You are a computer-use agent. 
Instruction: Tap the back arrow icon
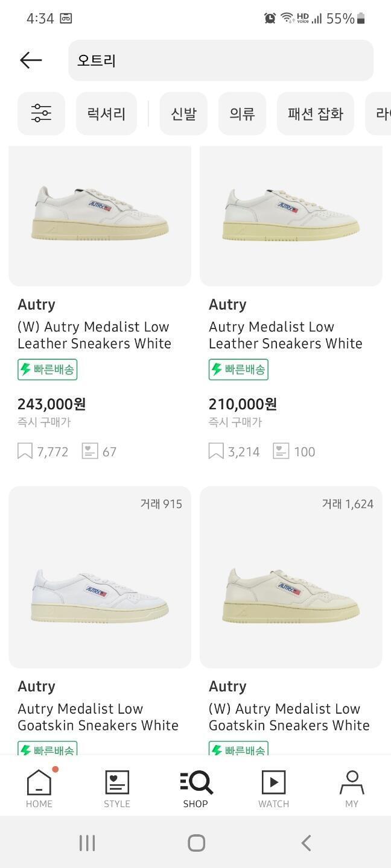click(31, 60)
